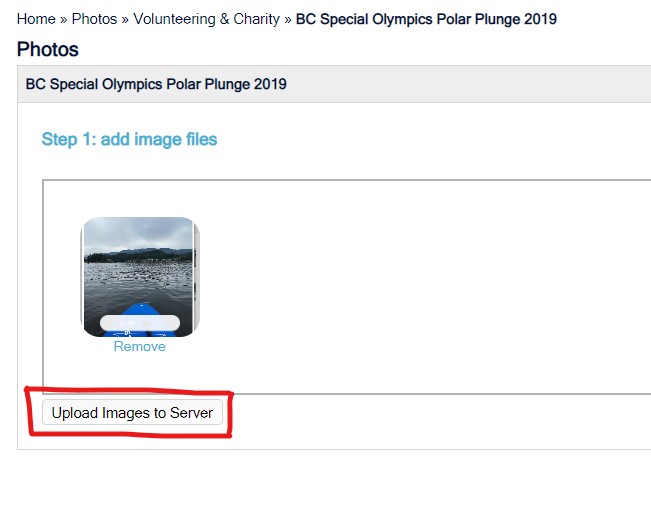
Task: Go to Home via breadcrumb
Action: coord(36,19)
